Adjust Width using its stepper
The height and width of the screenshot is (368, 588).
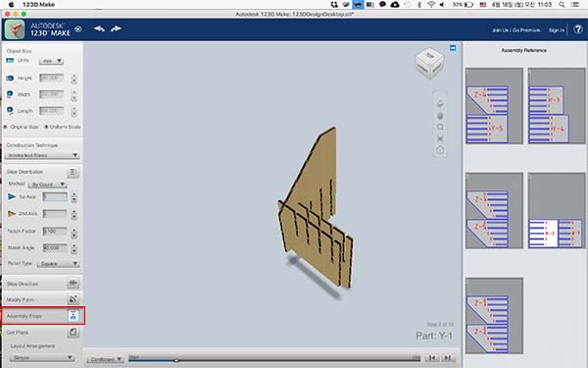coord(73,95)
